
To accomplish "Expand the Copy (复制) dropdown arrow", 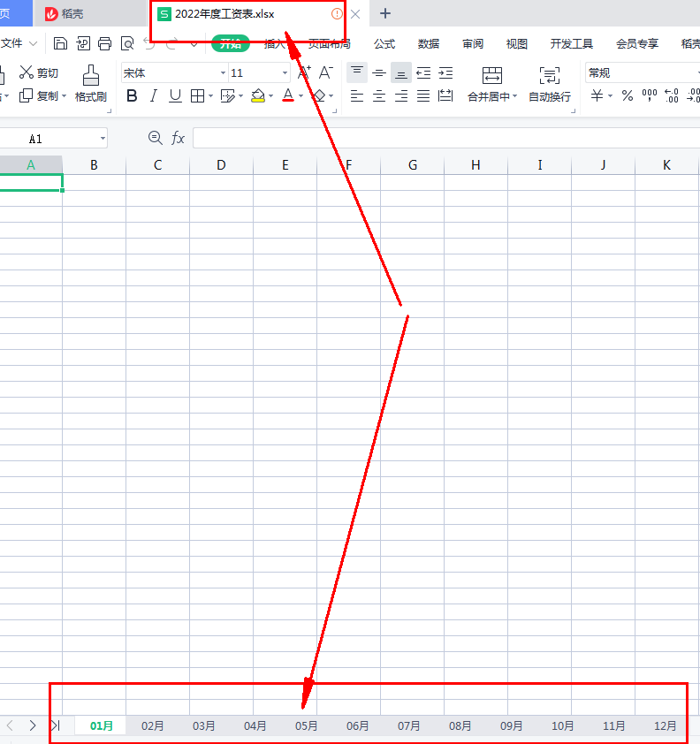I will (x=64, y=96).
